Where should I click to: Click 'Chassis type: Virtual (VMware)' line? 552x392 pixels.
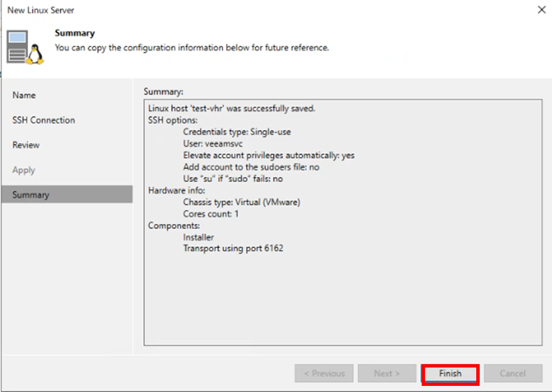pos(242,202)
